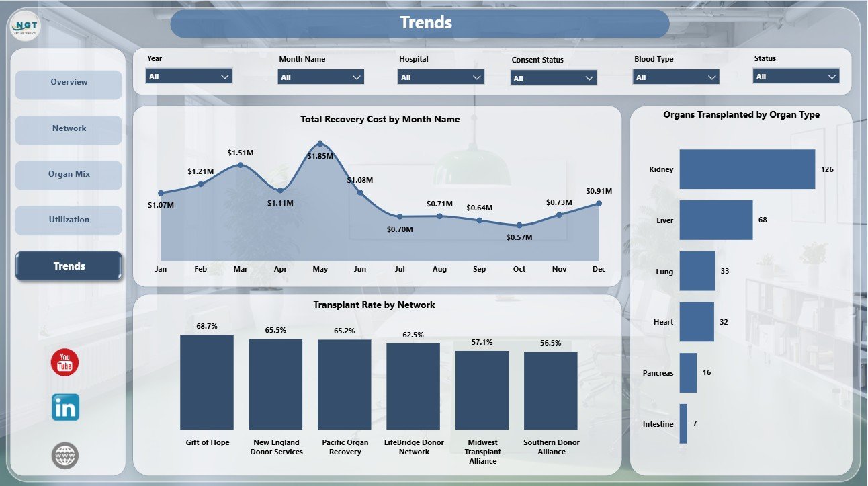Open the Status filter dropdown

tap(796, 77)
